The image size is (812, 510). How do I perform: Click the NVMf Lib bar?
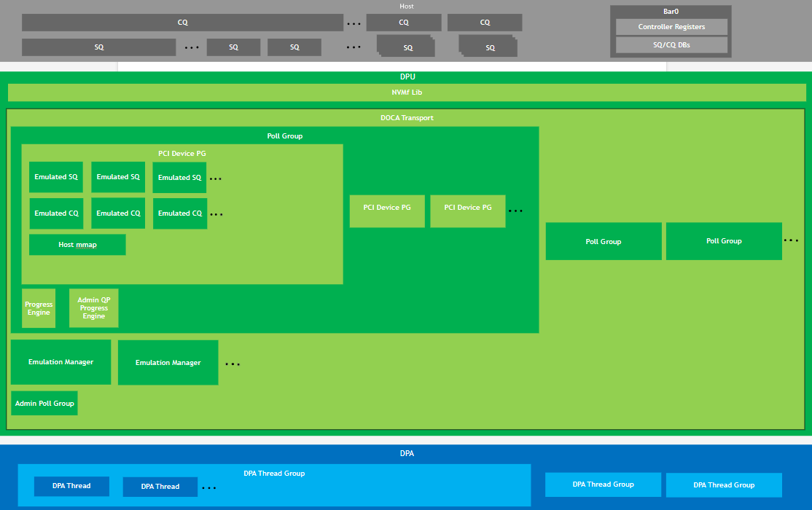point(407,93)
